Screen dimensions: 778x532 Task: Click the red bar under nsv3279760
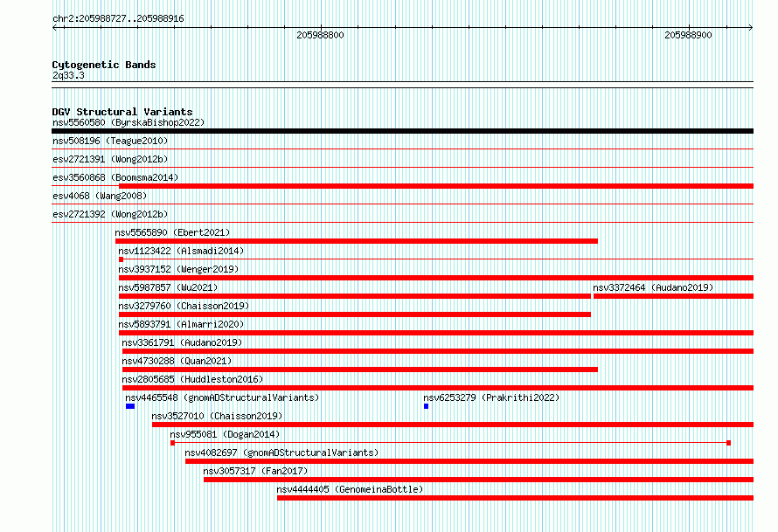355,314
